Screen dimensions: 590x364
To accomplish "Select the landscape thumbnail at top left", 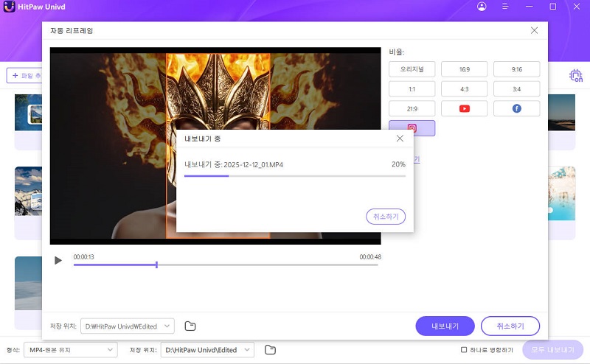I will click(x=28, y=113).
